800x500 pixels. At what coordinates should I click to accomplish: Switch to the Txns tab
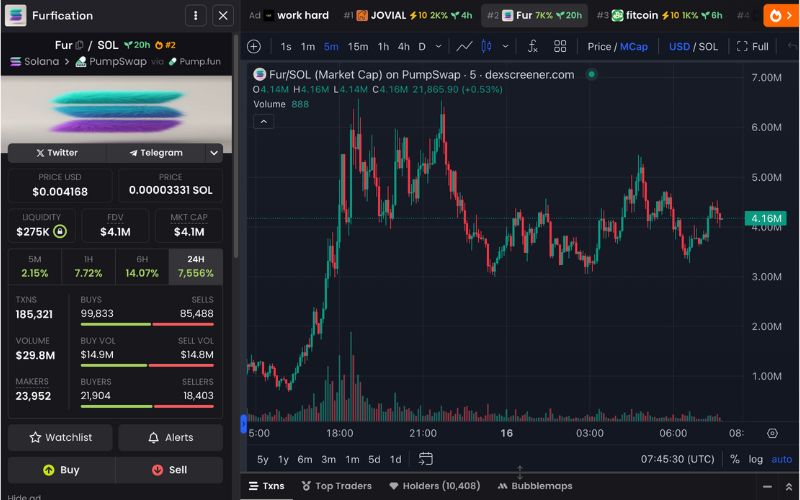pos(267,486)
